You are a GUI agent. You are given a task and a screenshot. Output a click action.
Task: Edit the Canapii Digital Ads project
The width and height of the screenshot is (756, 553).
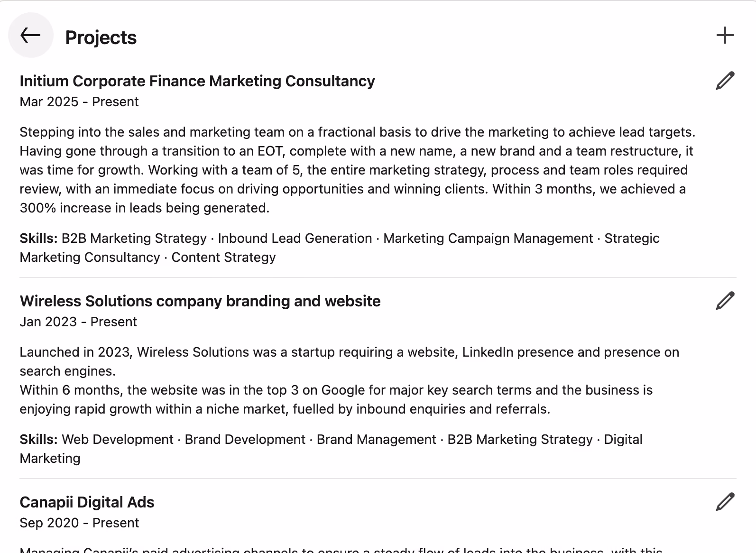pyautogui.click(x=725, y=502)
